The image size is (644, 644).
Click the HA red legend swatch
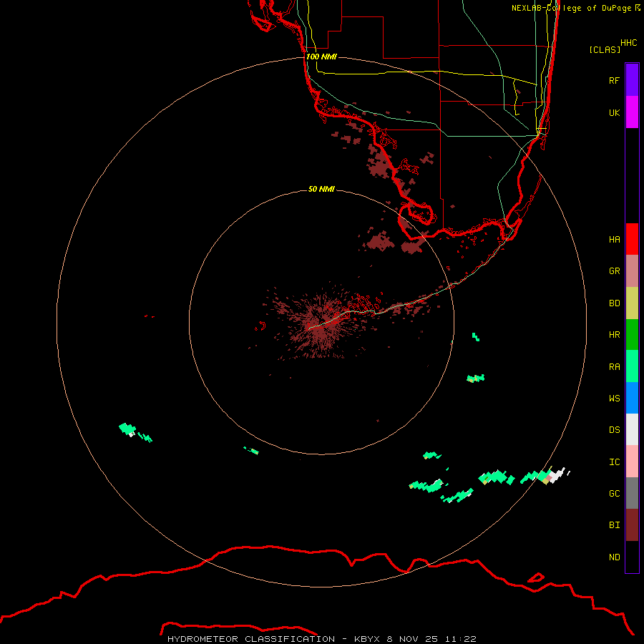coord(632,239)
